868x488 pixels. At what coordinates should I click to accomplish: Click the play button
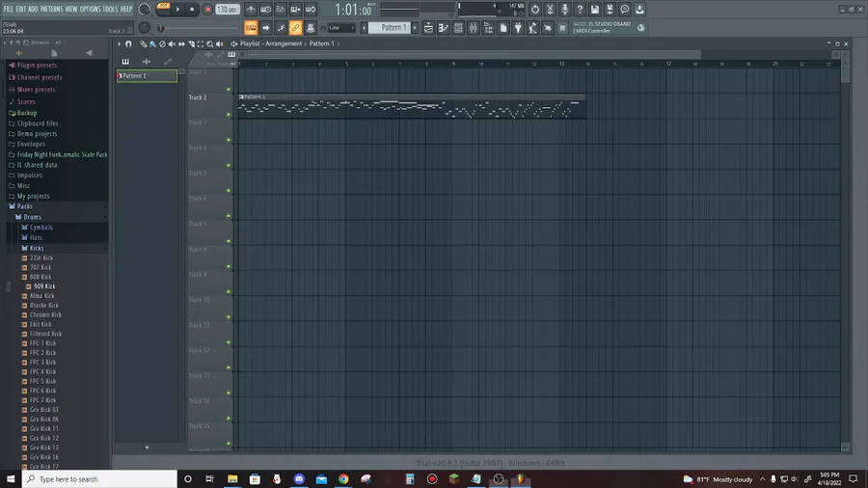tap(177, 10)
